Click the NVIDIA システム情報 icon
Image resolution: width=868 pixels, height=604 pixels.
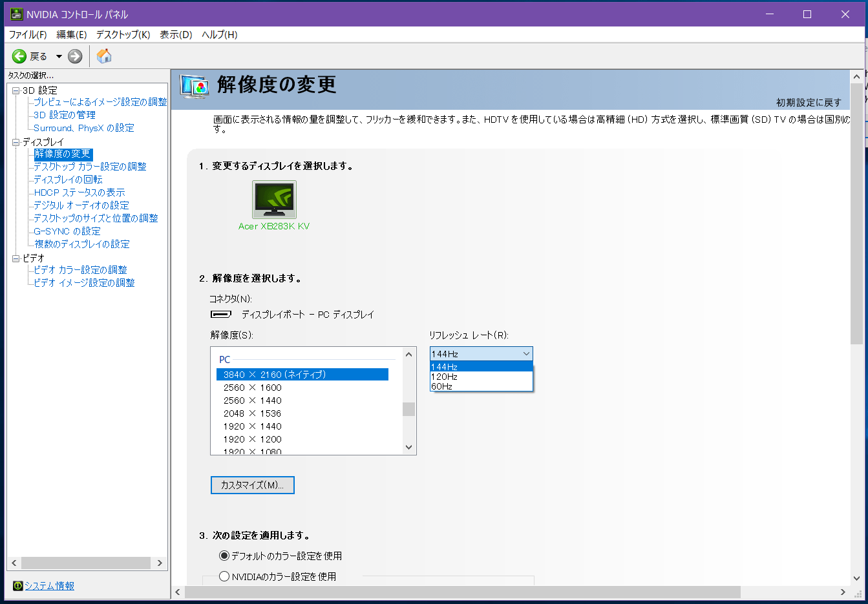18,586
